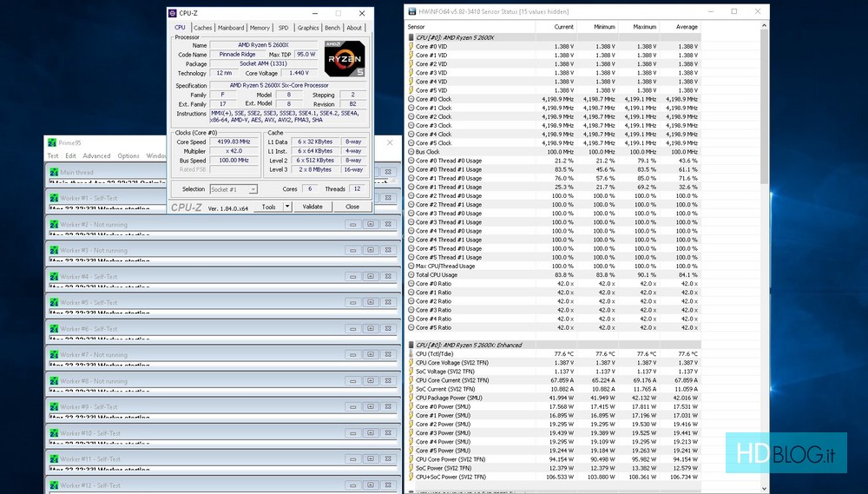868x494 pixels.
Task: Click the thermometer icon beside CPU (Tctl/Tdie)
Action: tap(411, 353)
